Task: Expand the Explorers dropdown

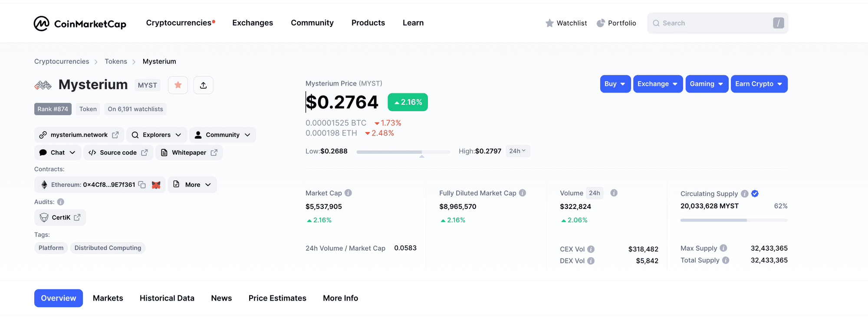Action: pos(157,135)
